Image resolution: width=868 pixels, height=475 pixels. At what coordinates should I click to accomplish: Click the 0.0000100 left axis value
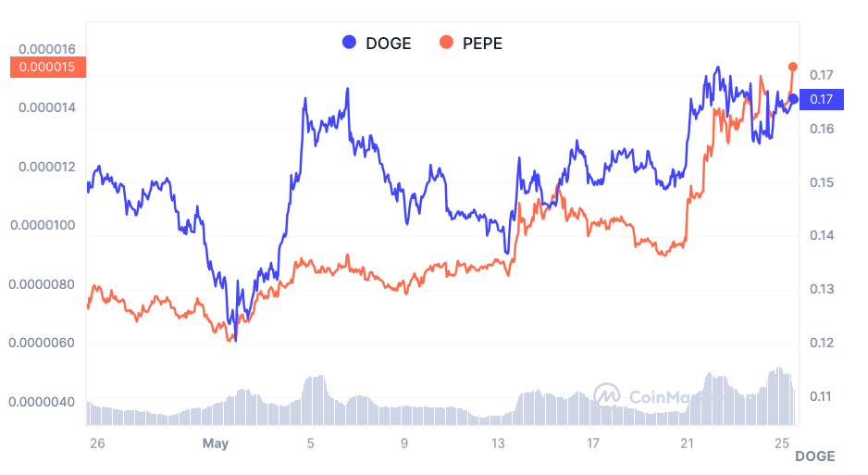[43, 226]
